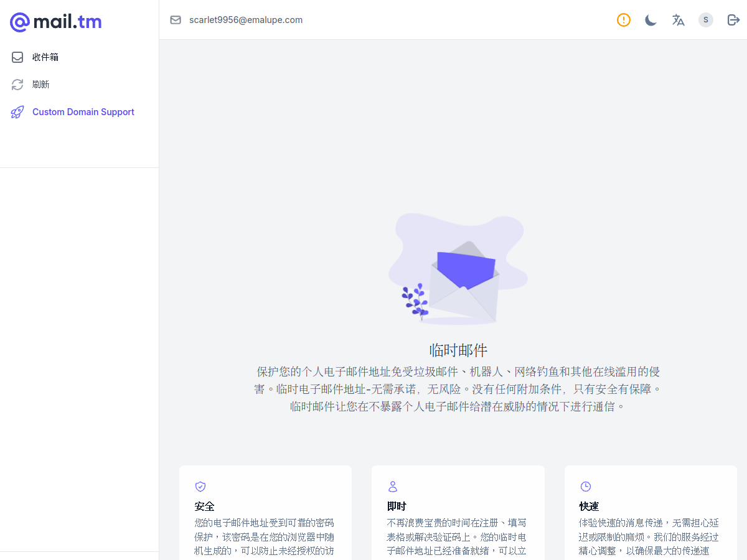The width and height of the screenshot is (747, 560).
Task: Click the envelope illustration in the center
Action: coord(458,269)
